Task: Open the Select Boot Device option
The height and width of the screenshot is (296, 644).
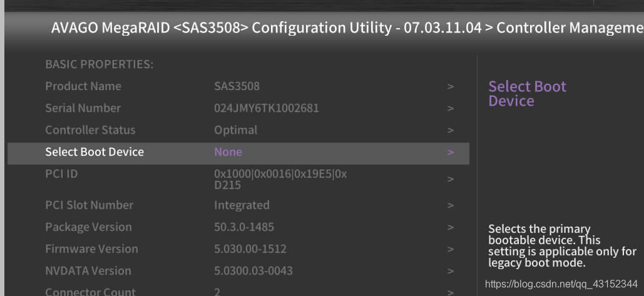Action: pos(238,153)
